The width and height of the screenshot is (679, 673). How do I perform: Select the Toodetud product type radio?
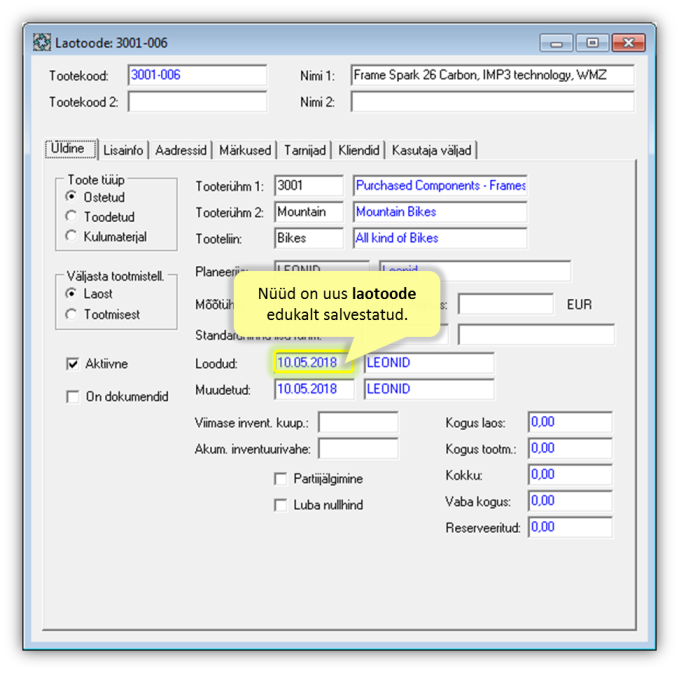pos(71,216)
